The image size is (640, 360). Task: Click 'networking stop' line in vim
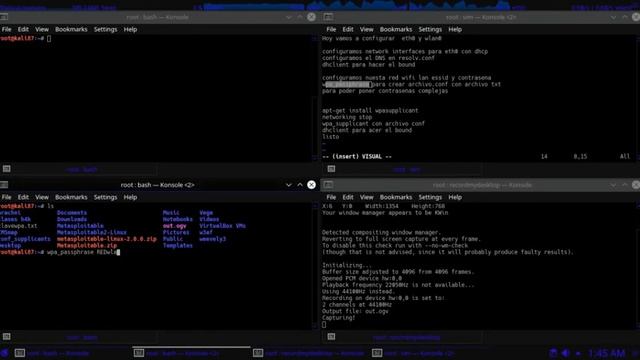click(347, 117)
